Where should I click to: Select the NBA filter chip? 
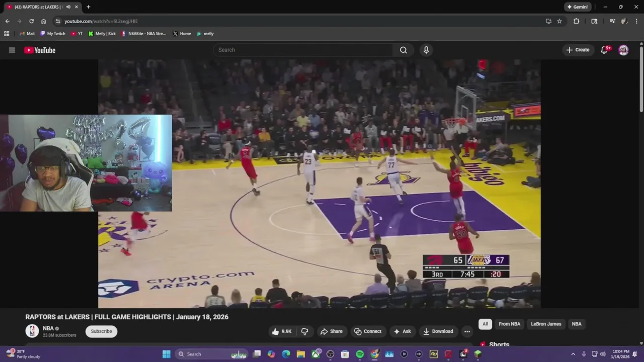click(x=577, y=324)
